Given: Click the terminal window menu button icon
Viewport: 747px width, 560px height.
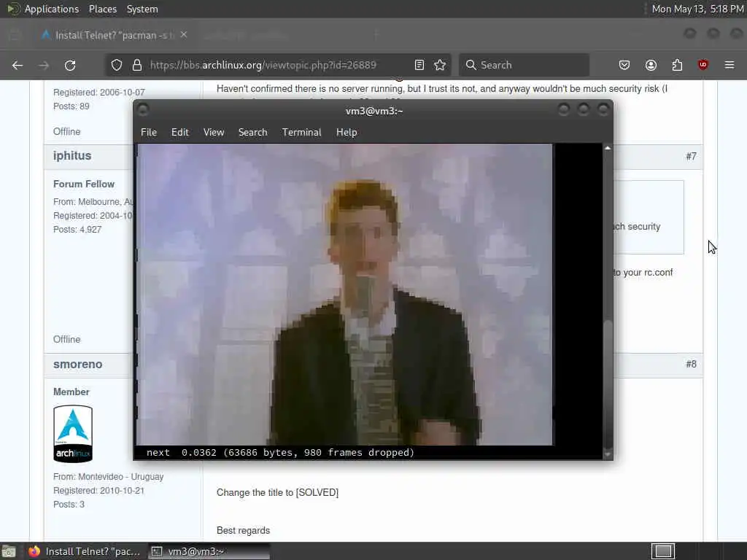Looking at the screenshot, I should 143,110.
